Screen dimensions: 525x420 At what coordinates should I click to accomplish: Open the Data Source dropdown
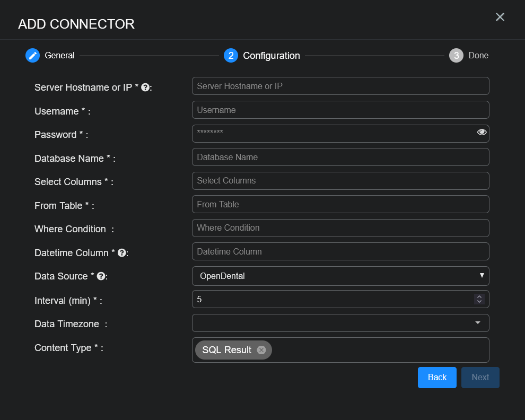pyautogui.click(x=340, y=276)
